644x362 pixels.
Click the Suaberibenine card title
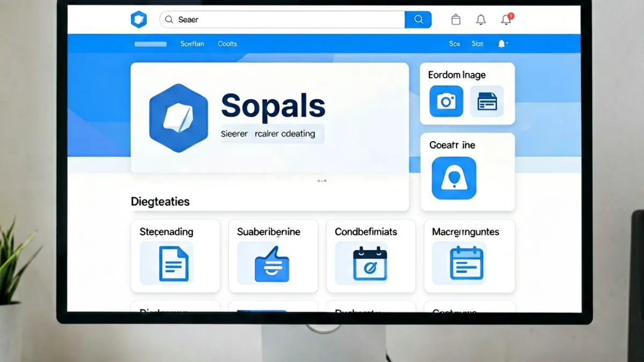click(269, 232)
